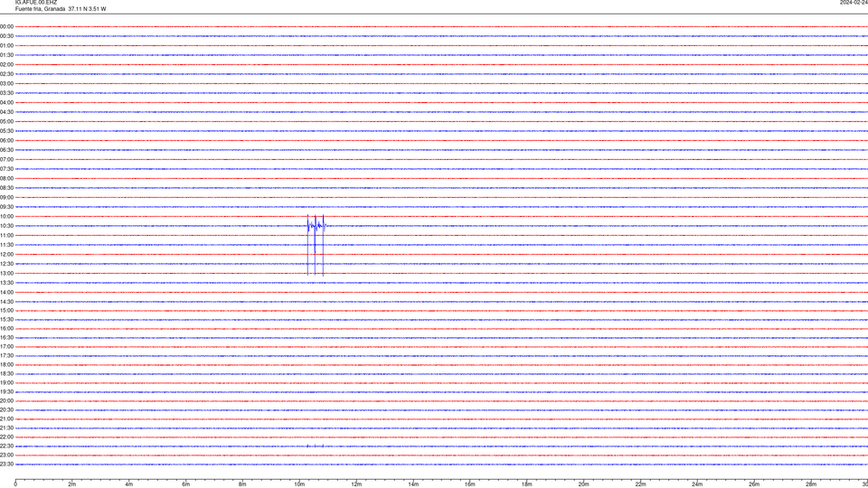This screenshot has width=868, height=488.
Task: Select the 14:30 trace time label
Action: pos(6,302)
